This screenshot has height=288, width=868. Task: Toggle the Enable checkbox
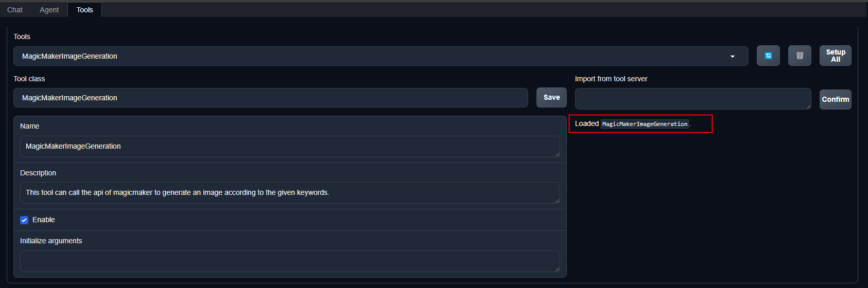pos(24,220)
